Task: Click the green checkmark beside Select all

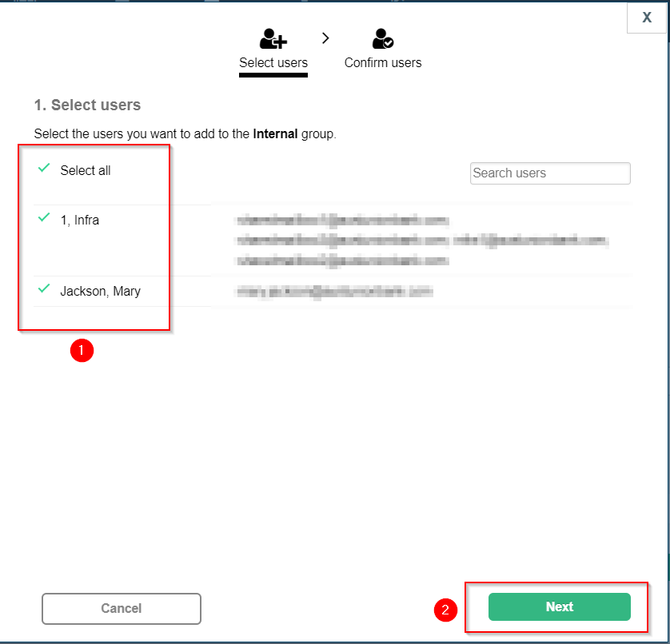Action: pos(44,169)
